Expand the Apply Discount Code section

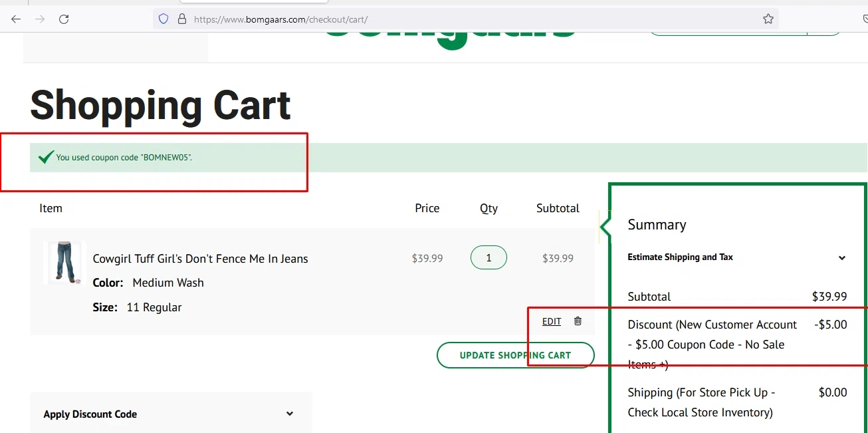tap(171, 414)
